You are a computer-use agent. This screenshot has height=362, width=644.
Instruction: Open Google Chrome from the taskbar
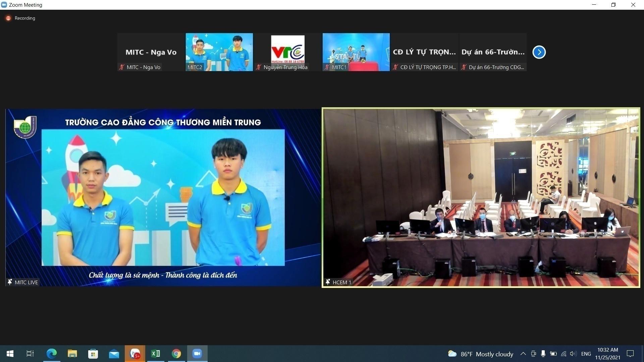[176, 354]
